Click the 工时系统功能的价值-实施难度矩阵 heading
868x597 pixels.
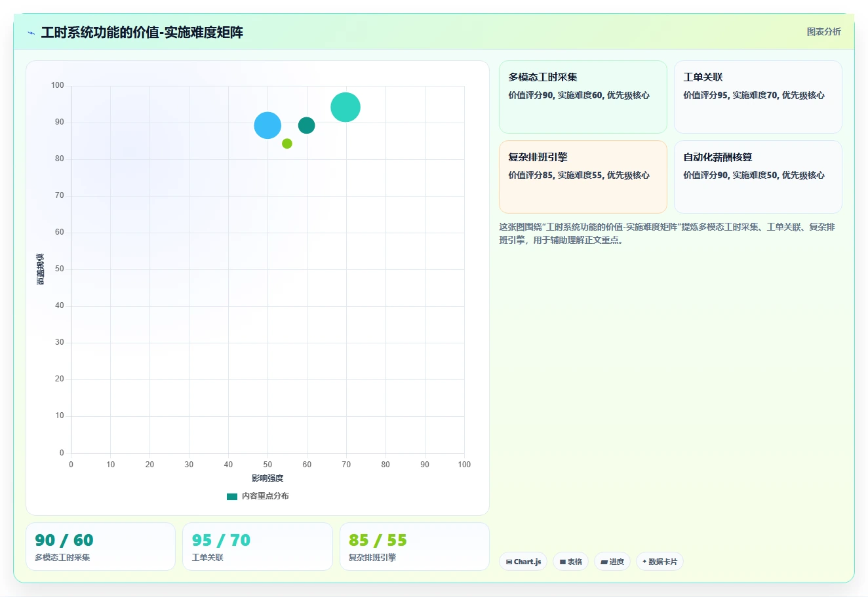142,33
